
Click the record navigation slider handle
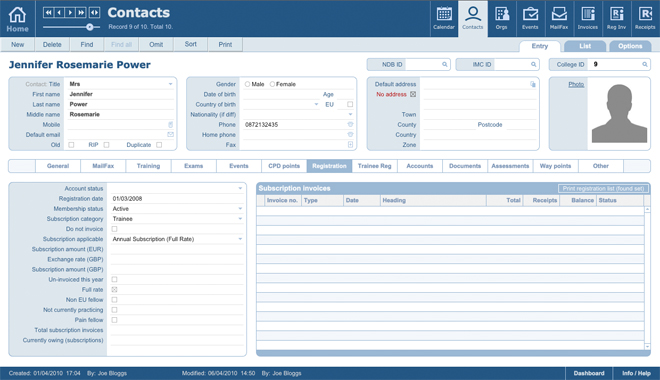point(90,27)
